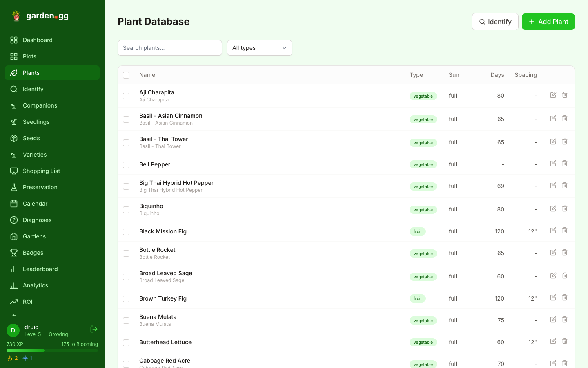Image resolution: width=588 pixels, height=368 pixels.
Task: Click the Gardens house icon
Action: [x=14, y=236]
